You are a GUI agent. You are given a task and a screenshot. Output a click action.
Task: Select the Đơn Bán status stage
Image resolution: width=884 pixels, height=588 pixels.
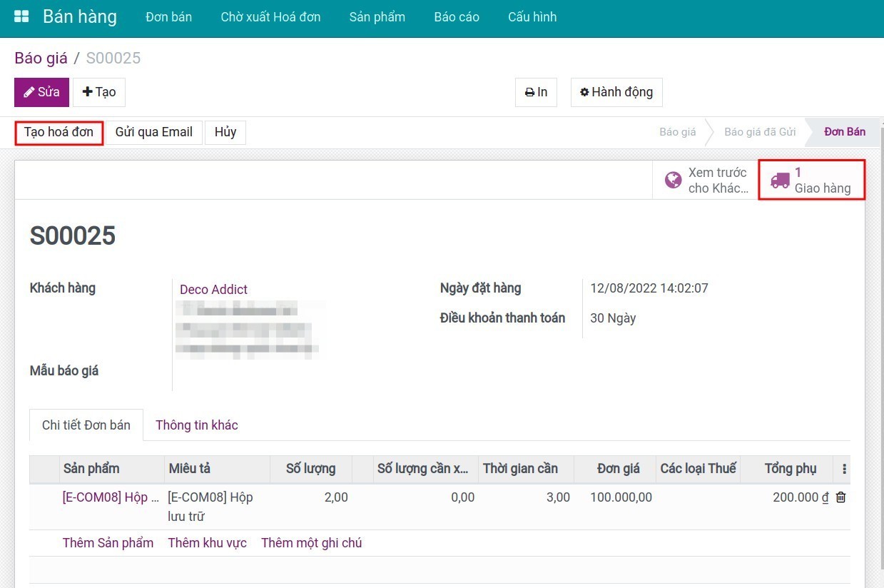click(x=845, y=132)
